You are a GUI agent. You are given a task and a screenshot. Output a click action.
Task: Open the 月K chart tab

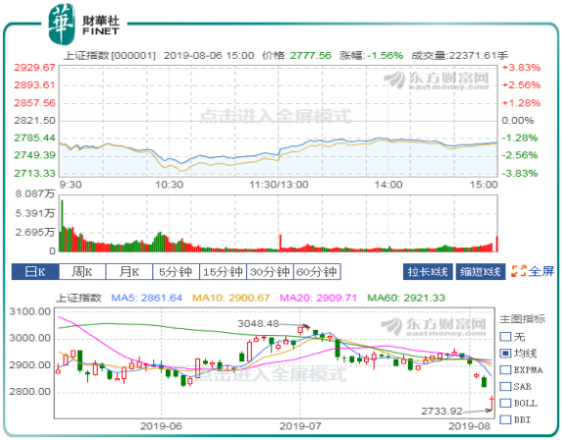tap(129, 272)
